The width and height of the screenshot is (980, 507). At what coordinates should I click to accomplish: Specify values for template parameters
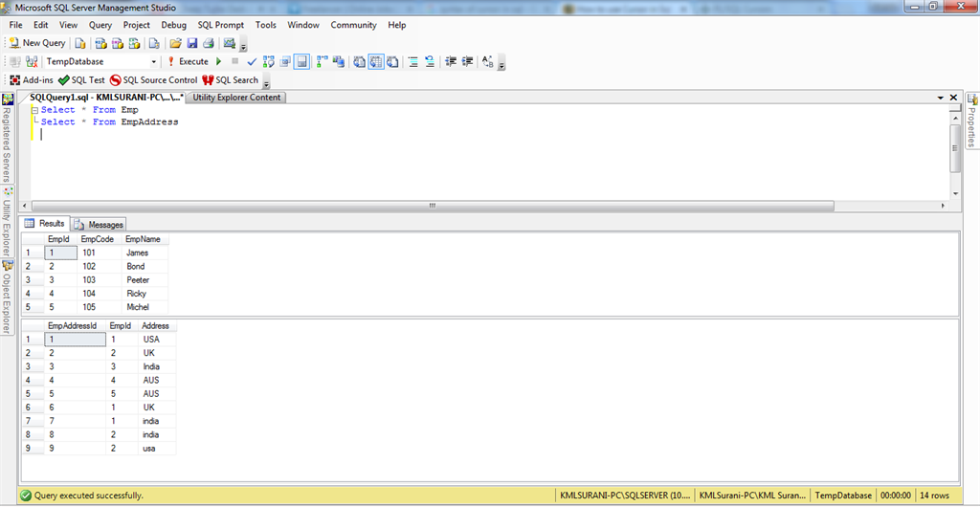(488, 62)
